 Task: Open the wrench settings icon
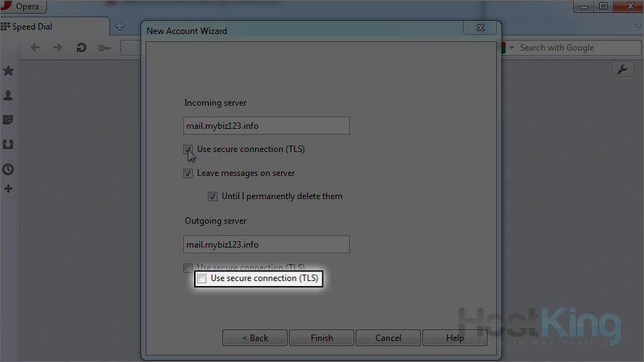(622, 70)
